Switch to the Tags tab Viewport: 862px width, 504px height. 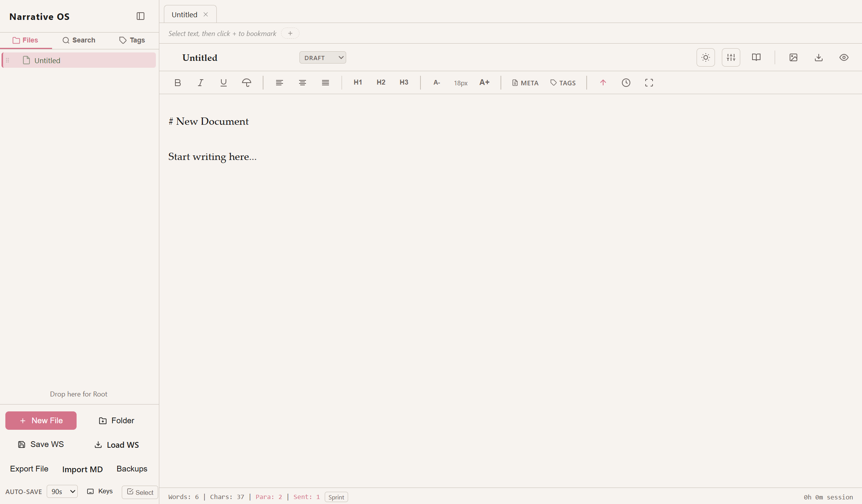[x=132, y=40]
